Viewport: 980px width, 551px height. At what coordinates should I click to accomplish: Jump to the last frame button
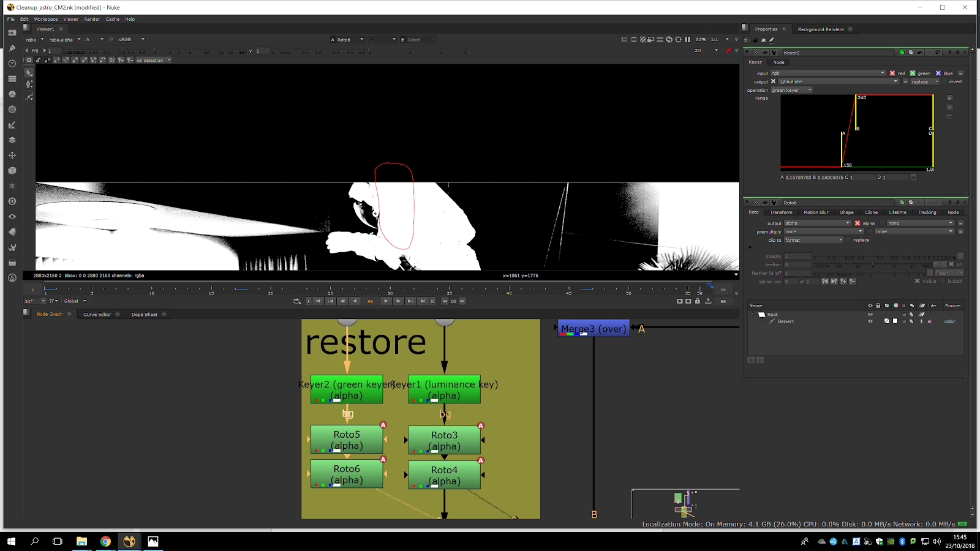click(423, 301)
